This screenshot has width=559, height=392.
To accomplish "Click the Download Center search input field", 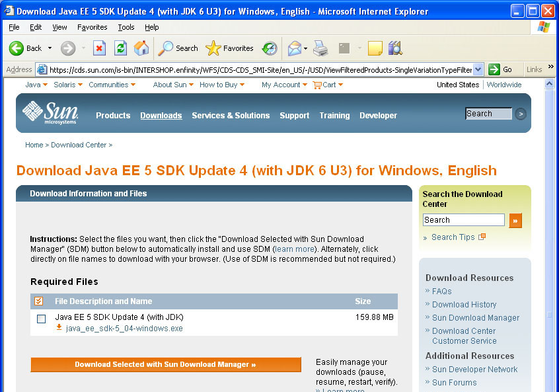I will tap(463, 220).
